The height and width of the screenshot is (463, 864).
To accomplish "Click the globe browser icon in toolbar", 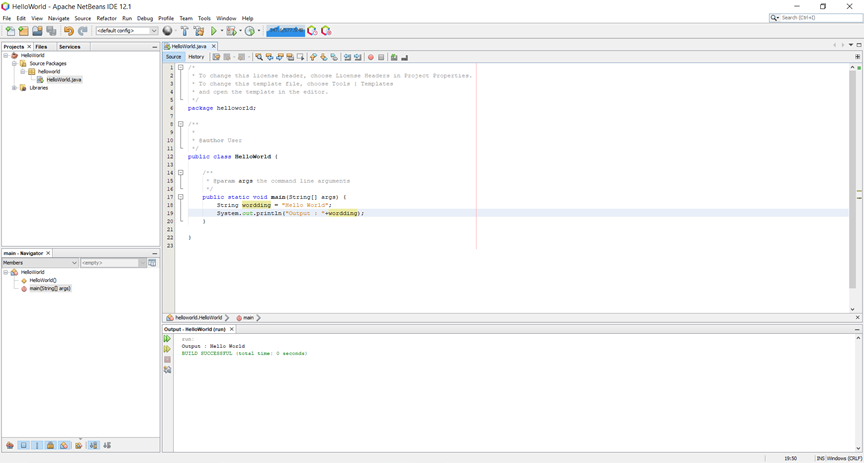I will 167,31.
